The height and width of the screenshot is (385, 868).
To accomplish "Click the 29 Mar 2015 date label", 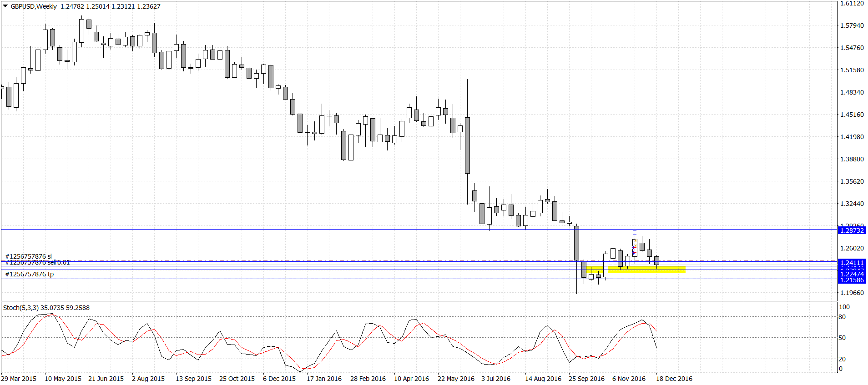I will 19,379.
